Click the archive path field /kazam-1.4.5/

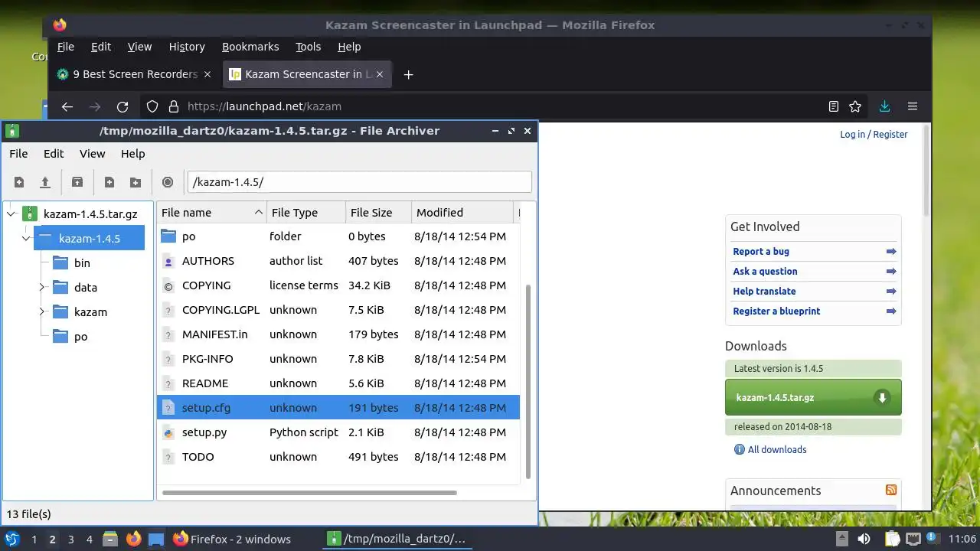[x=360, y=182]
